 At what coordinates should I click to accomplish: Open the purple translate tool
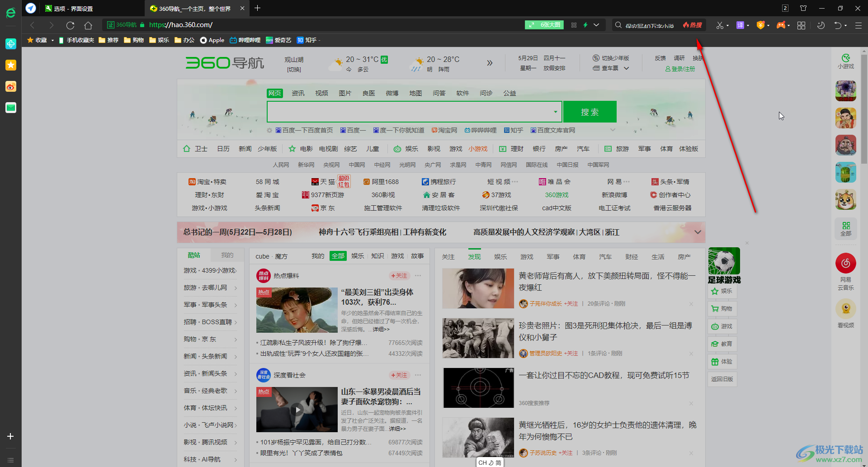click(740, 25)
